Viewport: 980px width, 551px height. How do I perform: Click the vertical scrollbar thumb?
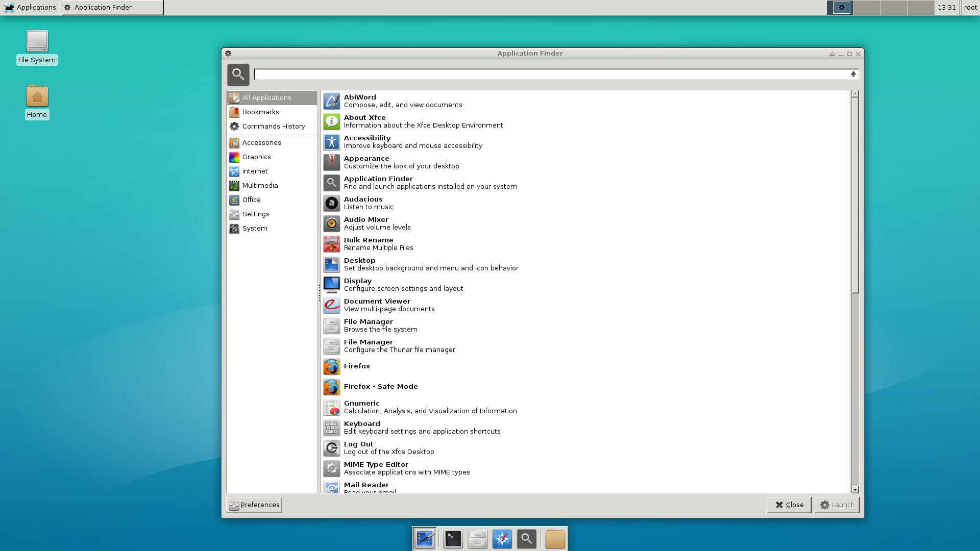[855, 196]
